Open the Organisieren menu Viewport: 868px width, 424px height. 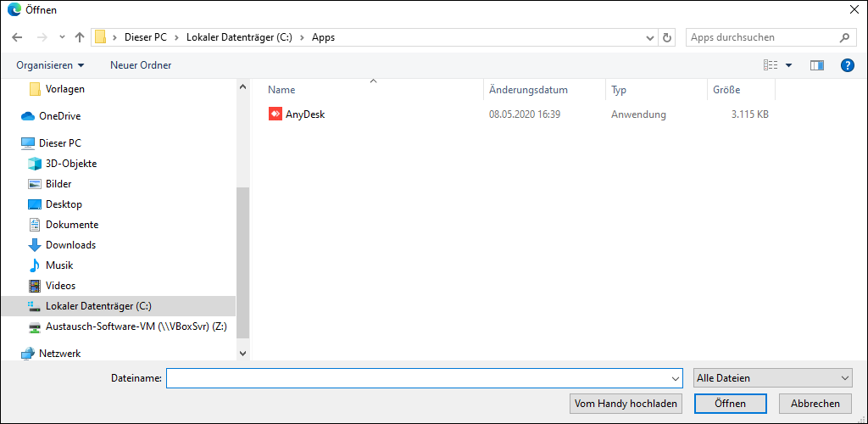(50, 65)
